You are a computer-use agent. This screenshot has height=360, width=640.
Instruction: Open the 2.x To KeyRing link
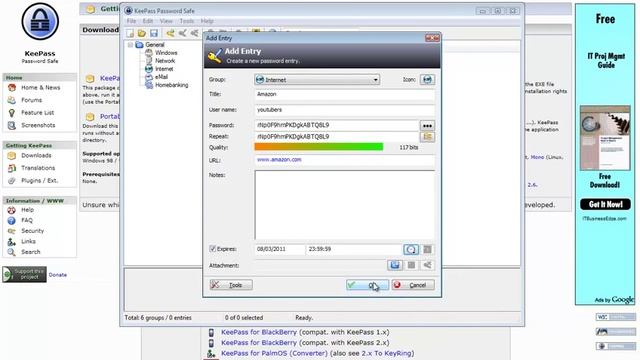coord(387,353)
